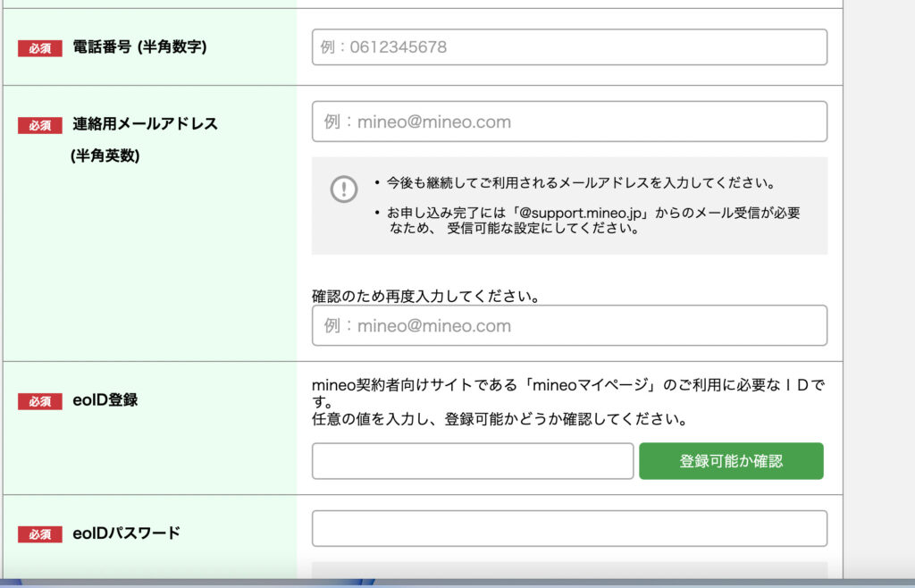Focus the eoIDパスワード input field
The image size is (915, 588).
(569, 528)
